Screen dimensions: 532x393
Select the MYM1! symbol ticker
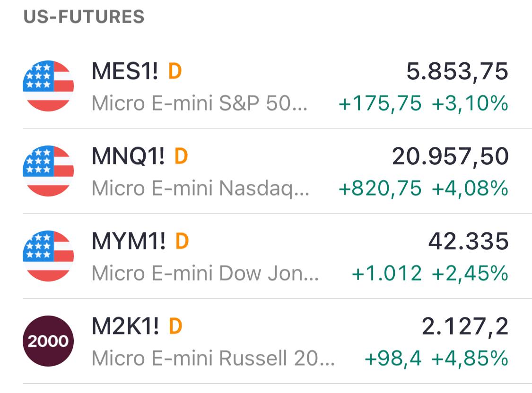coord(129,242)
